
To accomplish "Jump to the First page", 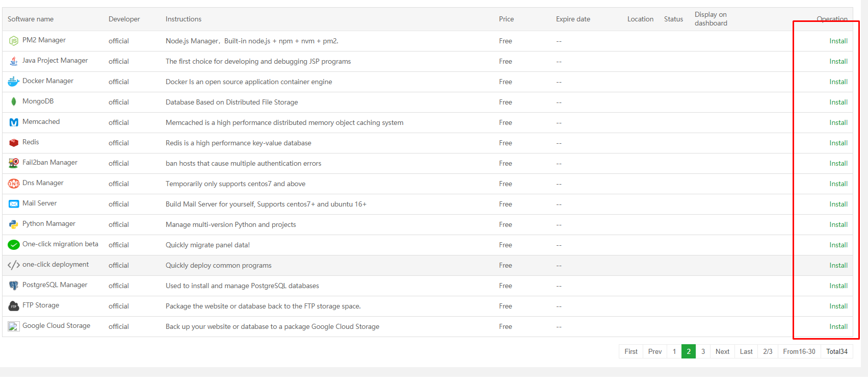I will [x=631, y=351].
